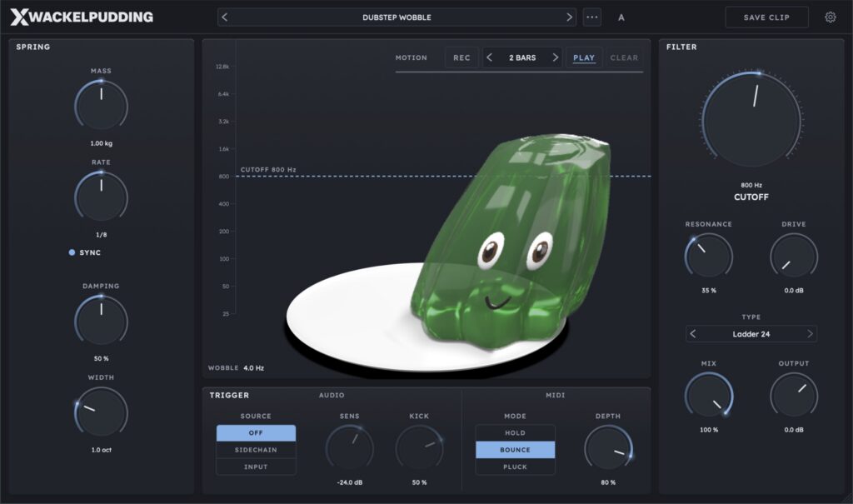Screen dimensions: 853x504
Task: Click the REC motion button
Action: pos(461,57)
